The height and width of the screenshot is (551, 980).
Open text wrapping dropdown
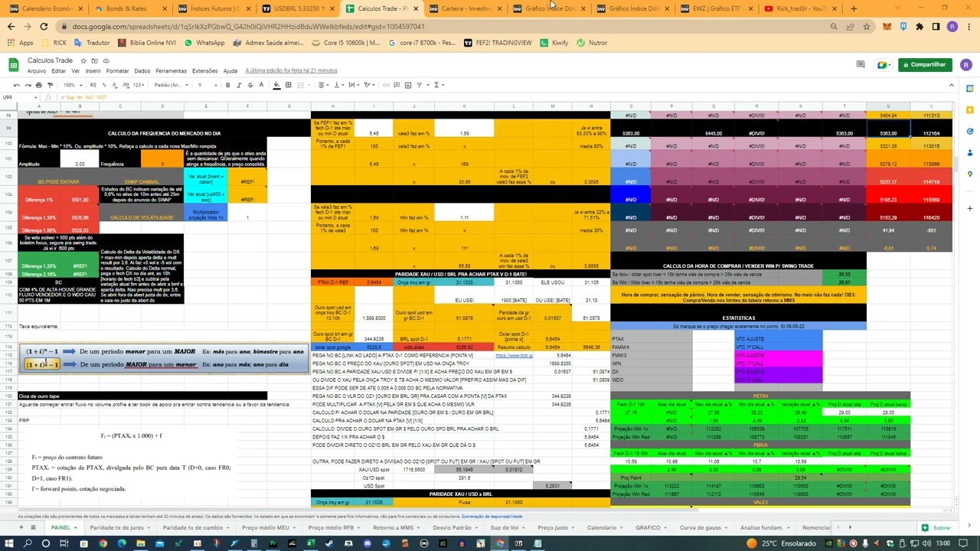tap(353, 85)
